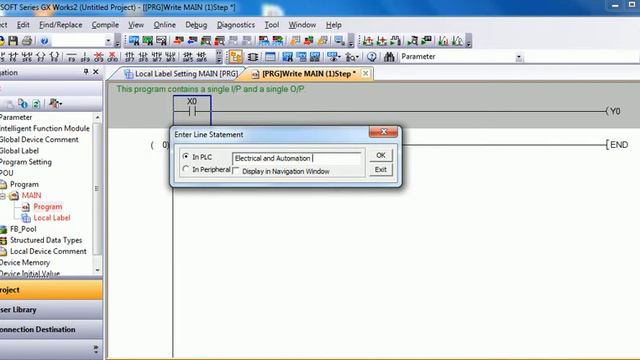
Task: Open the User Library navigation pane
Action: click(51, 310)
